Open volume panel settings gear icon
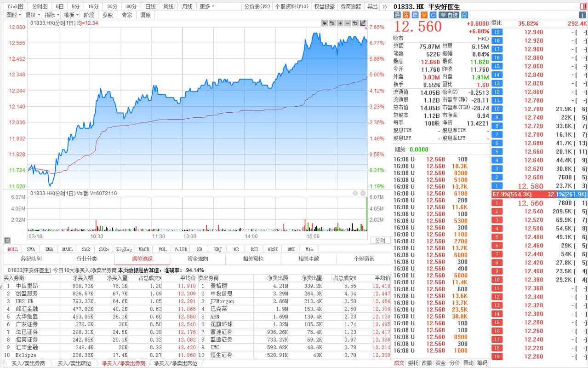This screenshot has width=588, height=368. coord(355,193)
